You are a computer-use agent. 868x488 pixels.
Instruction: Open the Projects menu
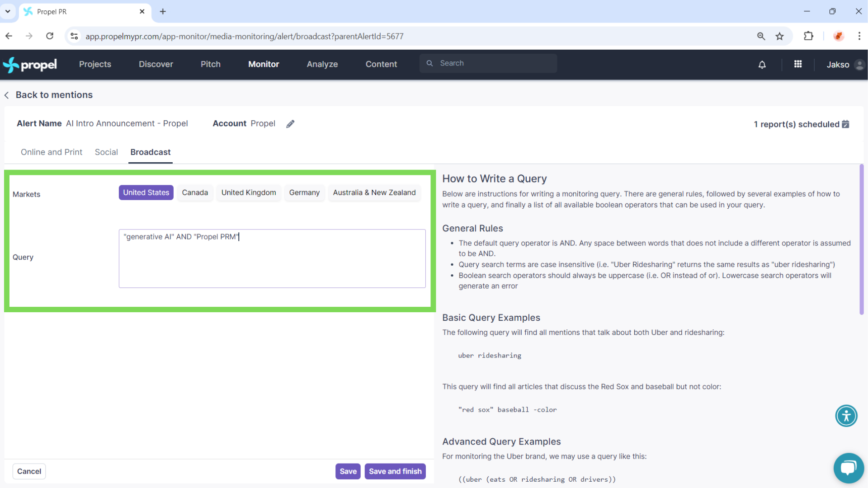(95, 65)
